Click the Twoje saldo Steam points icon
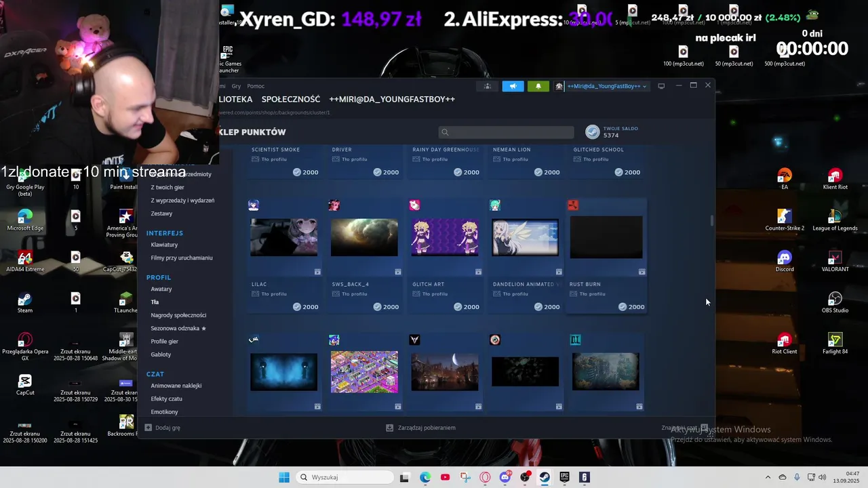868x488 pixels. (x=592, y=132)
